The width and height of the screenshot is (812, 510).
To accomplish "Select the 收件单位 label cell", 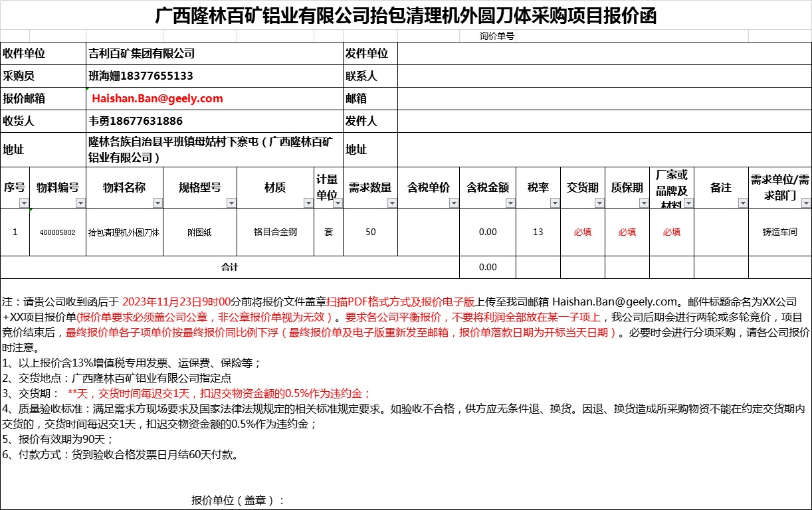I will point(43,53).
